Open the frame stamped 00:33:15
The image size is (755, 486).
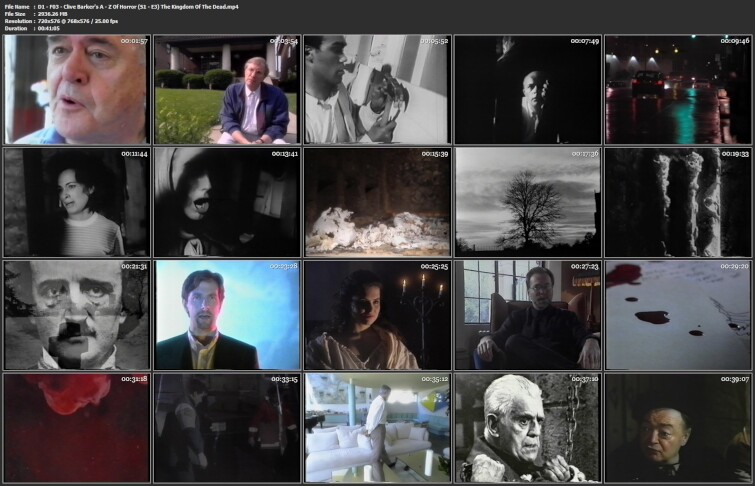(227, 428)
